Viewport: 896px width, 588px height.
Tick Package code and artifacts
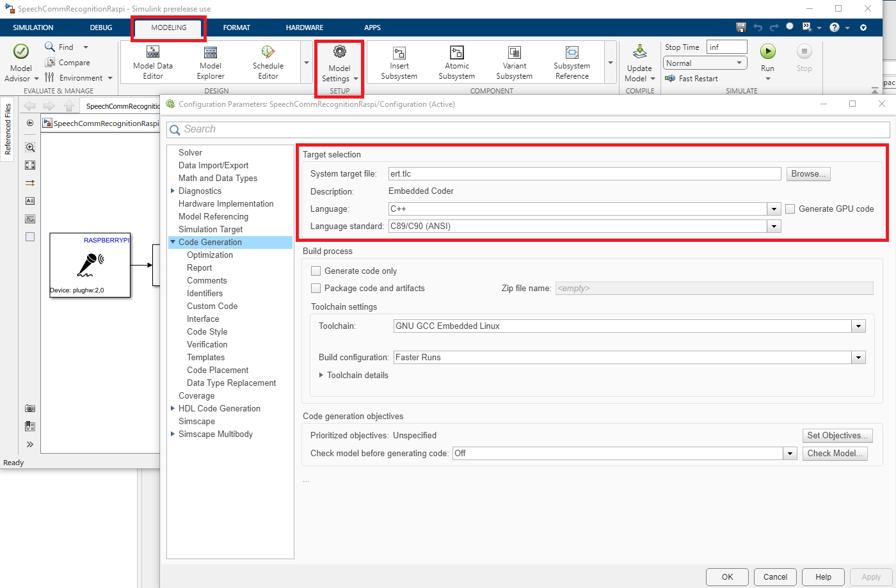click(x=316, y=289)
